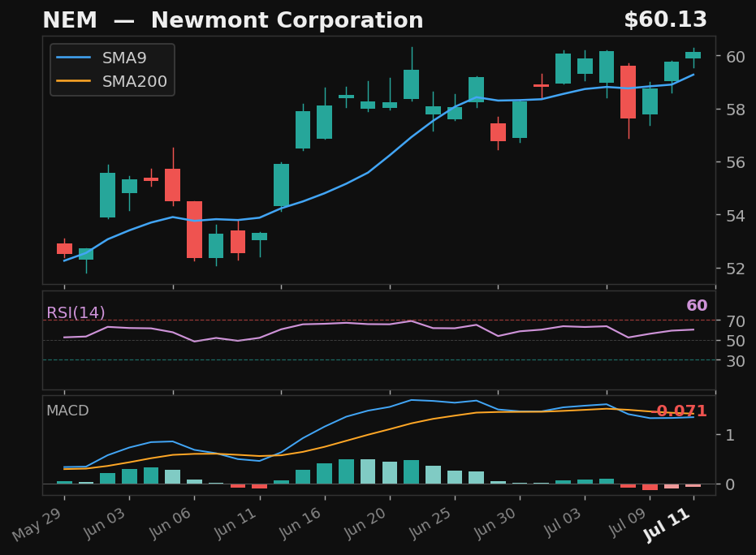This screenshot has width=756, height=555.
Task: Click the large red candle below the 60 label
Action: [x=629, y=92]
